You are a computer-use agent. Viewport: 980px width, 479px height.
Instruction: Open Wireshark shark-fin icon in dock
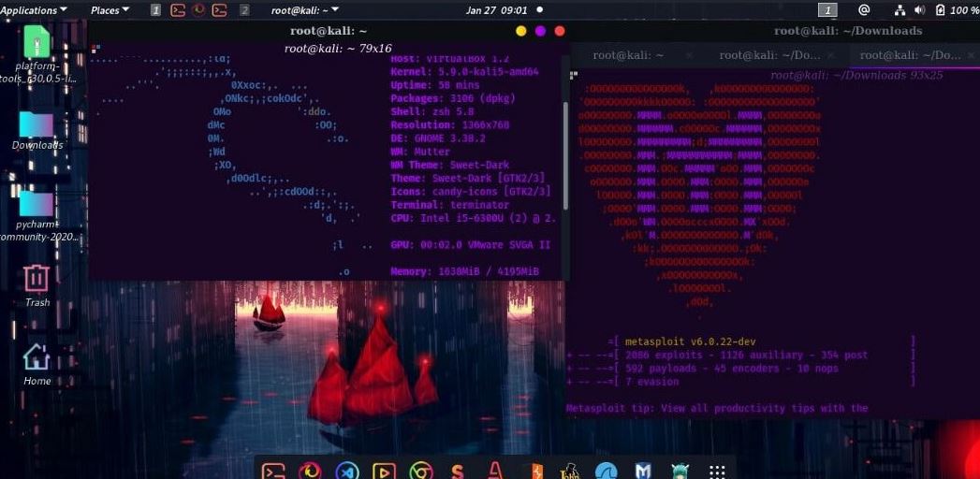click(606, 471)
